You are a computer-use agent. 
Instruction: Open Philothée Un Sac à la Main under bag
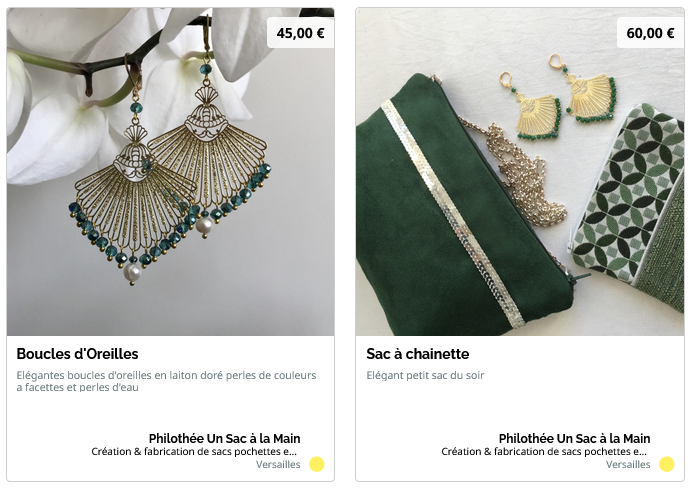574,439
